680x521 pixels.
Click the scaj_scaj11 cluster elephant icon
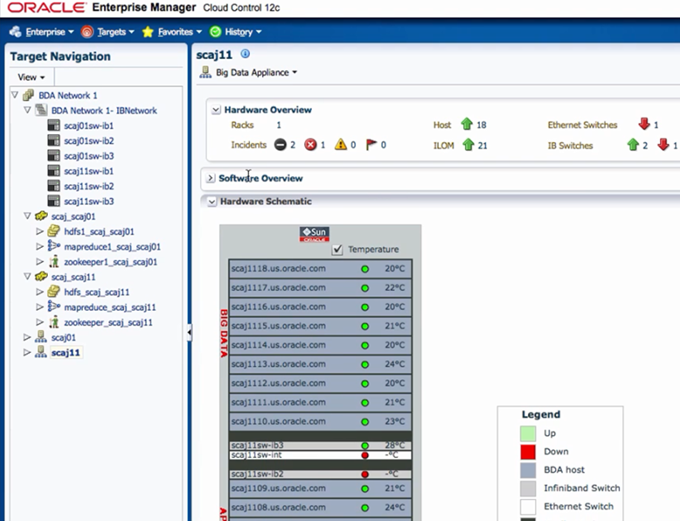coord(41,276)
